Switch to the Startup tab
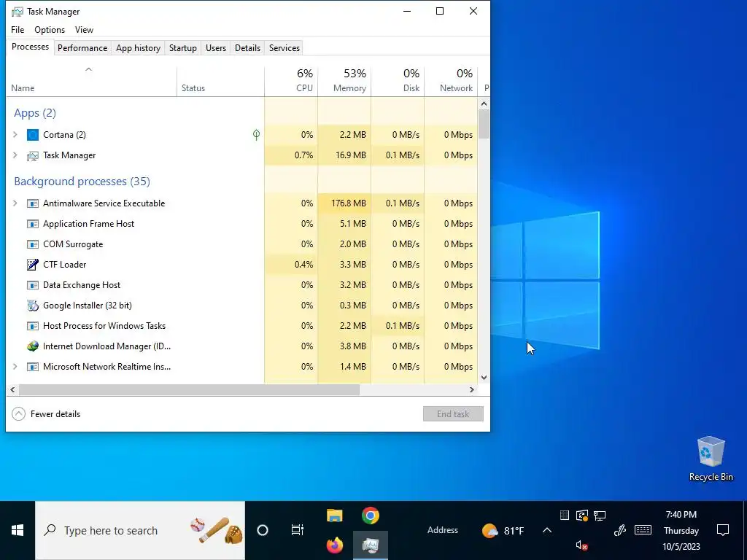 (183, 48)
